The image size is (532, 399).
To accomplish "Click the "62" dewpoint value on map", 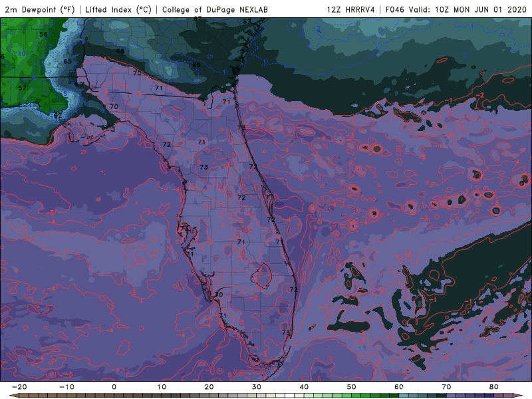I will click(x=58, y=115).
